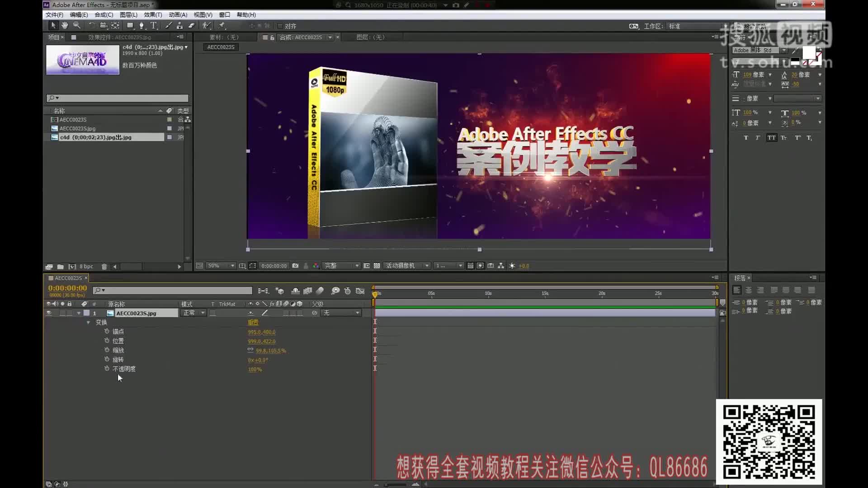Screen dimensions: 868x488
Task: Click the Project panel search field
Action: (x=117, y=98)
